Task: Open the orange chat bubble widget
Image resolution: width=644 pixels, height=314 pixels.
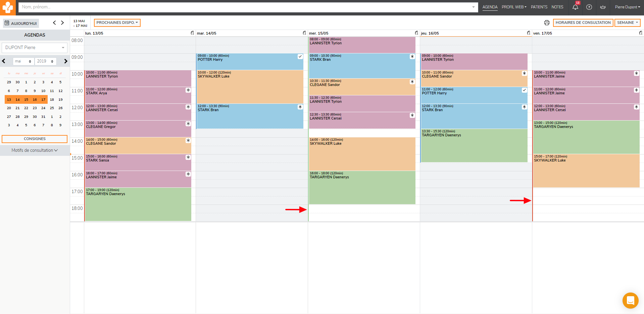Action: pyautogui.click(x=630, y=300)
